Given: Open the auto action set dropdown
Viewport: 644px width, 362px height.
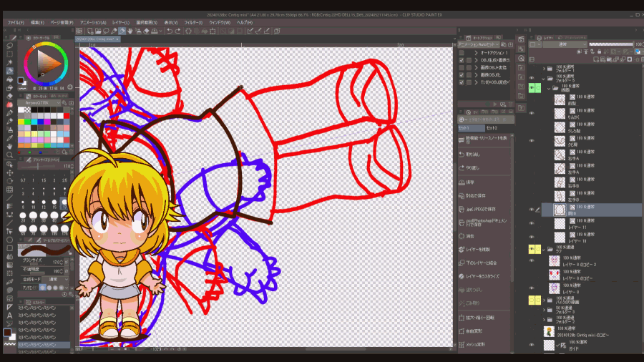Looking at the screenshot, I should pyautogui.click(x=479, y=44).
